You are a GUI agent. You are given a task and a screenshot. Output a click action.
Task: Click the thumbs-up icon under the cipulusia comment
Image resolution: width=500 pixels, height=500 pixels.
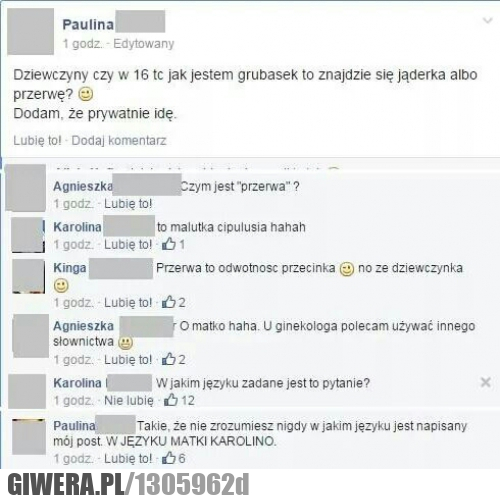(x=169, y=244)
